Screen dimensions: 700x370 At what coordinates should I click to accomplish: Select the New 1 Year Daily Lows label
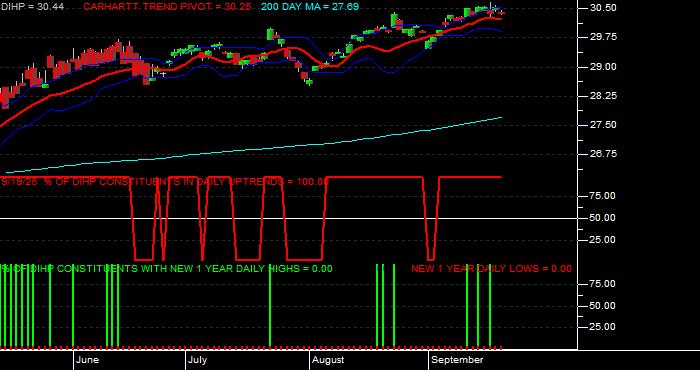point(491,269)
